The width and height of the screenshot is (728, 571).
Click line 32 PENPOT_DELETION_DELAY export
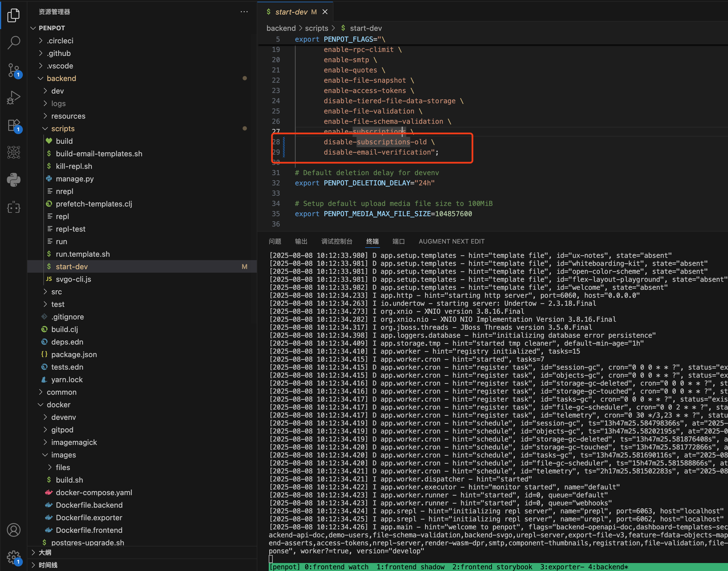[365, 183]
